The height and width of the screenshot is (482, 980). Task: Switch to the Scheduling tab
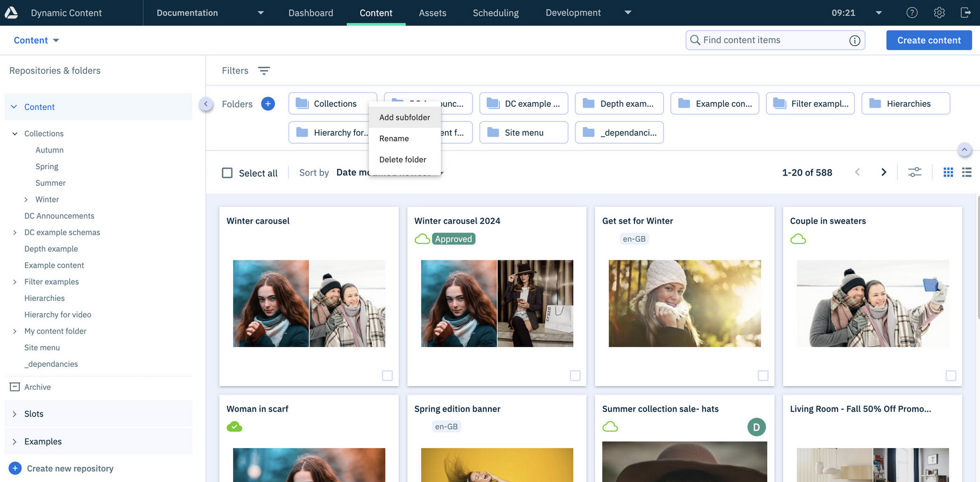pos(496,13)
